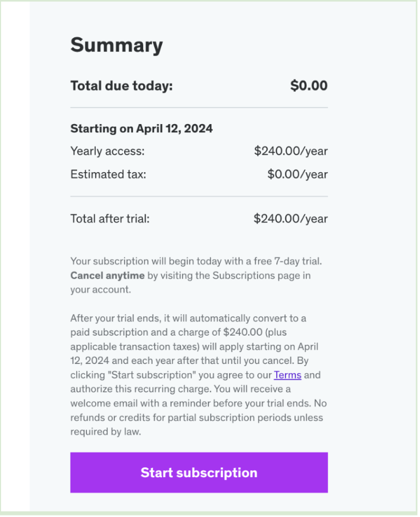The width and height of the screenshot is (420, 517).
Task: Select the Yearly access label
Action: point(107,151)
